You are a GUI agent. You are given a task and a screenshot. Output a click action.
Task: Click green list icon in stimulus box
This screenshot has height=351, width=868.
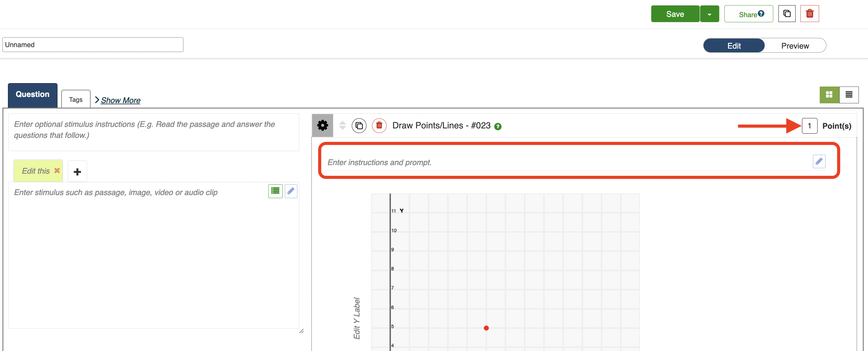(275, 191)
